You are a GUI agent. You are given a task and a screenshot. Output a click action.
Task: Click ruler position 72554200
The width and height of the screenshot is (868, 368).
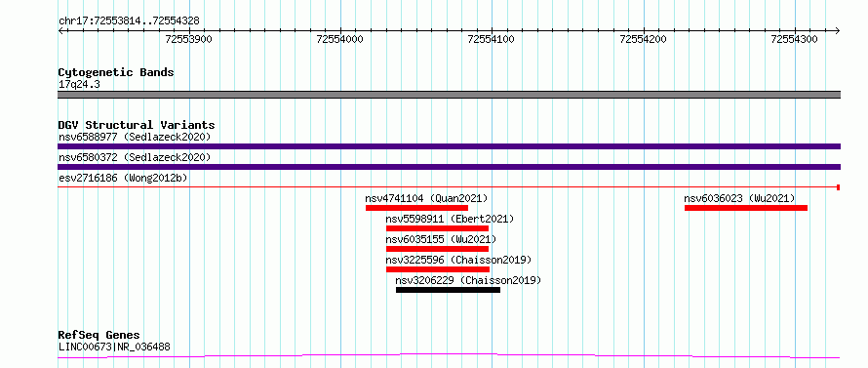pos(644,39)
